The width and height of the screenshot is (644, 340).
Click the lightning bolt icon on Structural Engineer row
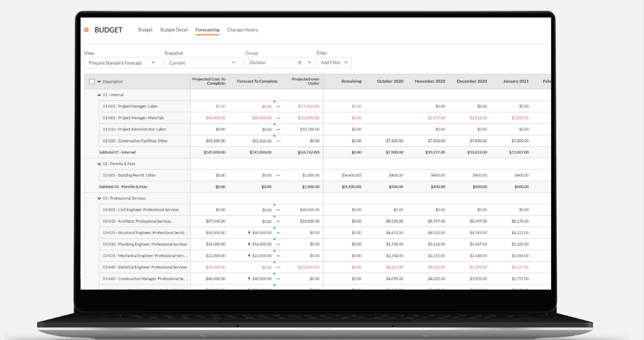point(249,233)
